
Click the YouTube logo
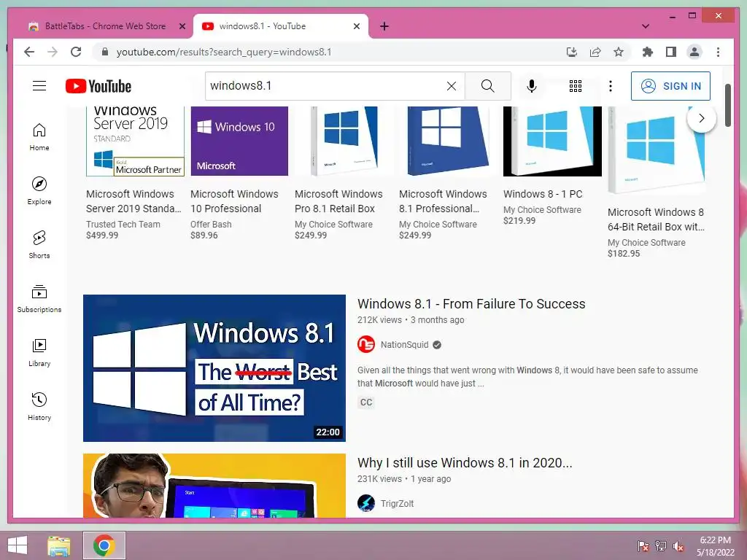click(98, 86)
